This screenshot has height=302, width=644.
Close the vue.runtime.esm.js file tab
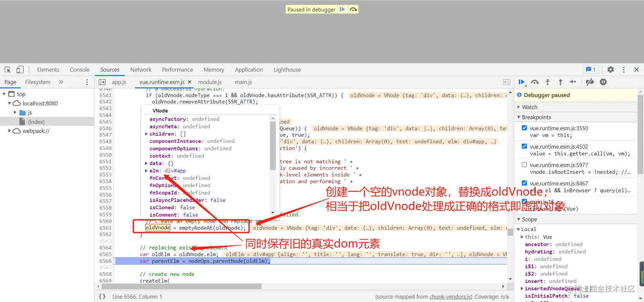190,82
